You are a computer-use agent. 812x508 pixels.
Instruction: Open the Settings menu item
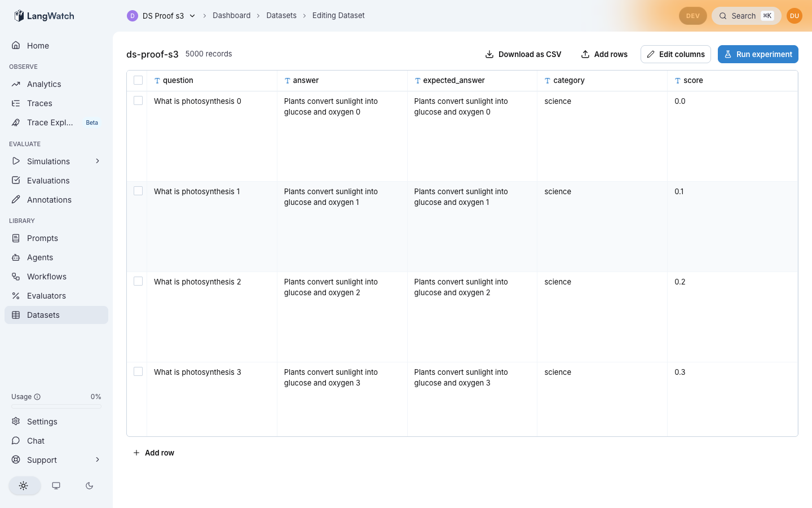(x=56, y=422)
